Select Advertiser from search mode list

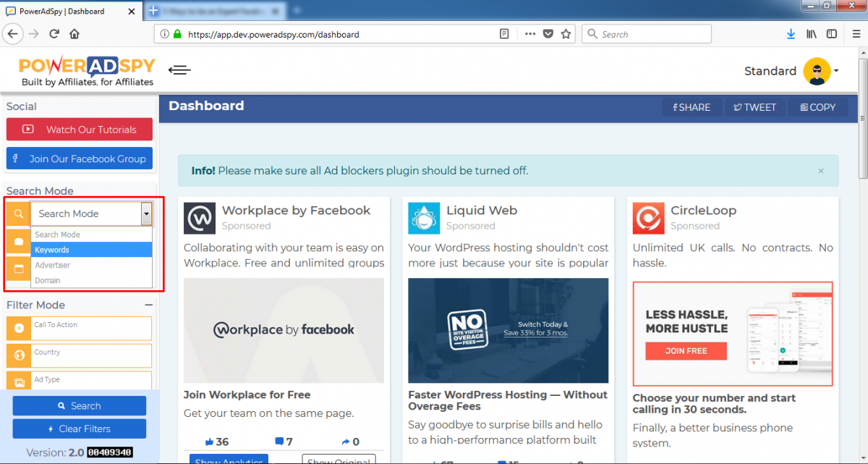91,265
